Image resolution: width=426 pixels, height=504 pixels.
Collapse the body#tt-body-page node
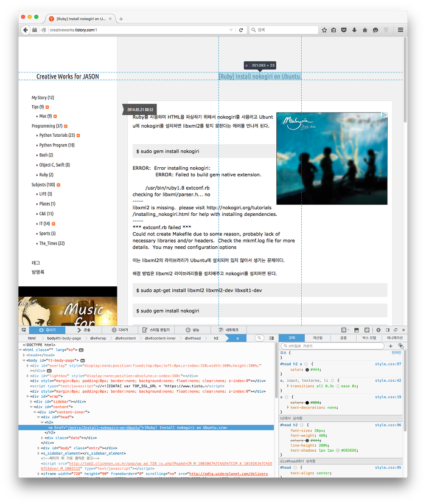click(24, 361)
